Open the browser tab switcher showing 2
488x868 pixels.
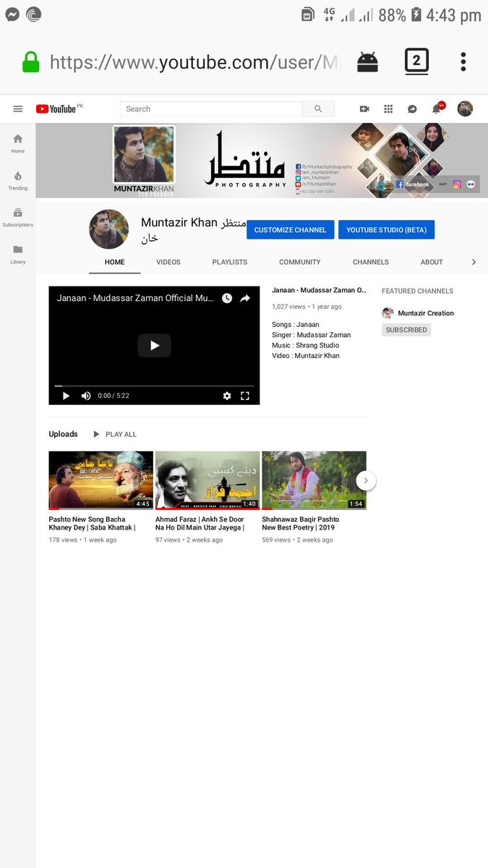(x=416, y=61)
